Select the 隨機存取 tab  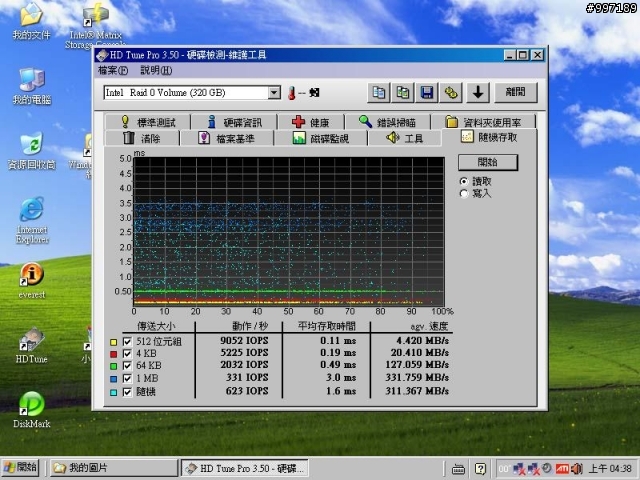coord(489,137)
